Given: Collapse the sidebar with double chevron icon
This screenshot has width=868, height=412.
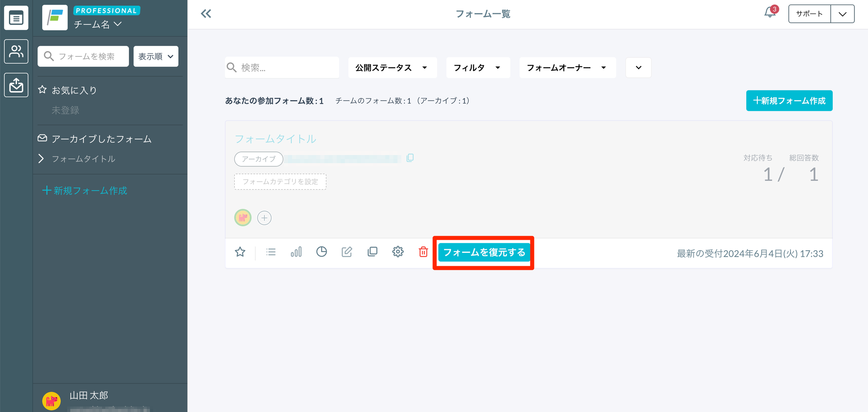Looking at the screenshot, I should coord(206,14).
